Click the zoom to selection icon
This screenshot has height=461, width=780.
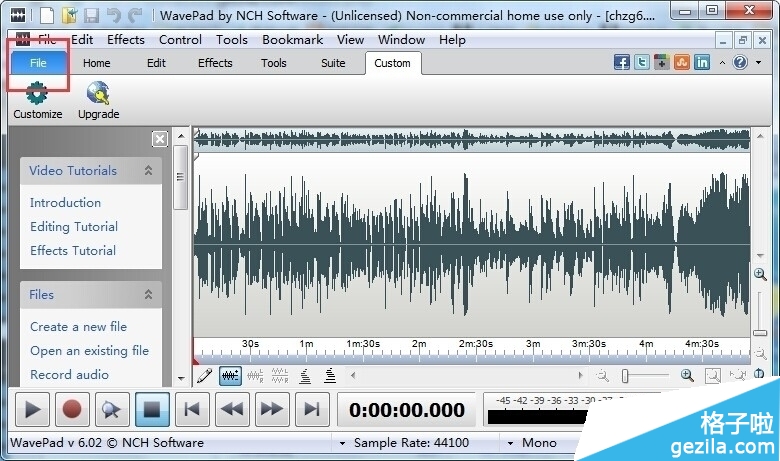[x=713, y=375]
